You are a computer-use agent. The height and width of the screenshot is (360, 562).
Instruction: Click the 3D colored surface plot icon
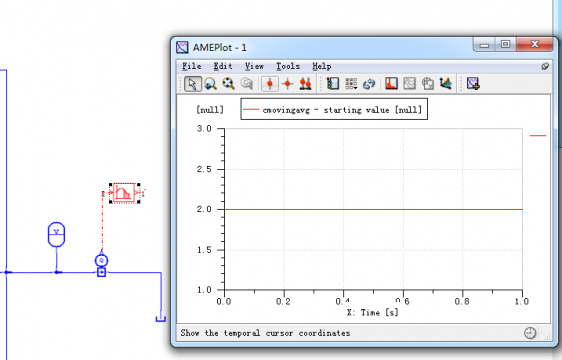pos(446,84)
